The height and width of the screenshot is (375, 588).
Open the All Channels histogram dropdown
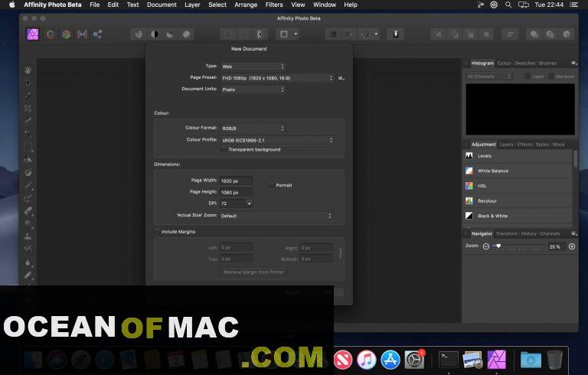click(489, 77)
